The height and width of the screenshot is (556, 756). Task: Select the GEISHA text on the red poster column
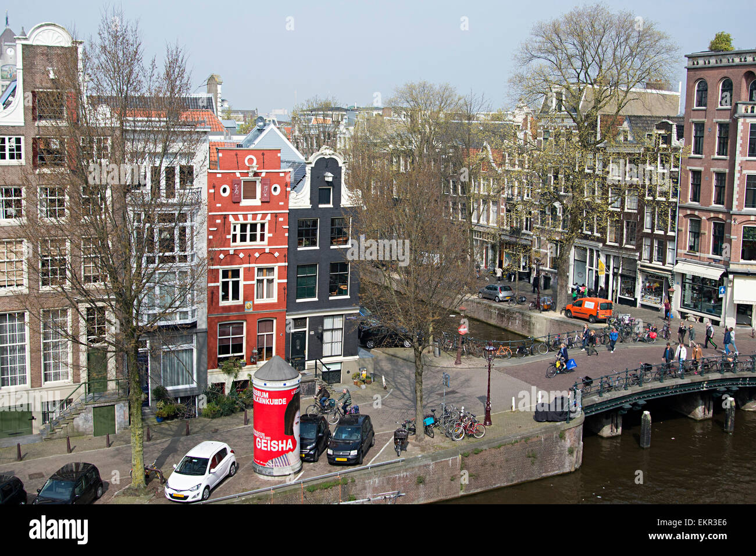point(274,445)
